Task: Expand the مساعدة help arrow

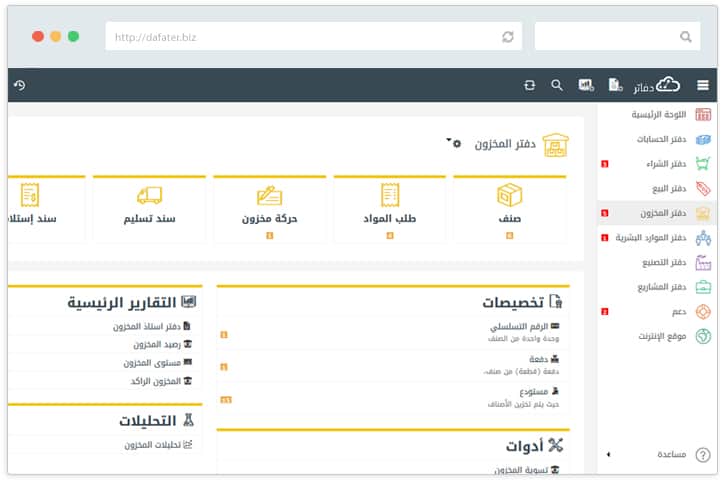Action: click(608, 455)
